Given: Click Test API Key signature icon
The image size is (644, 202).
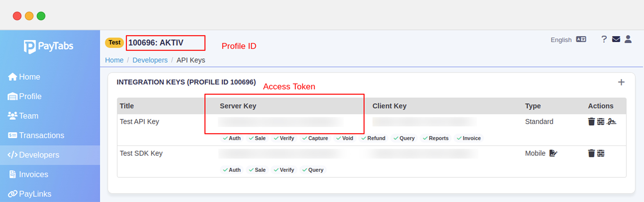Looking at the screenshot, I should (x=612, y=122).
